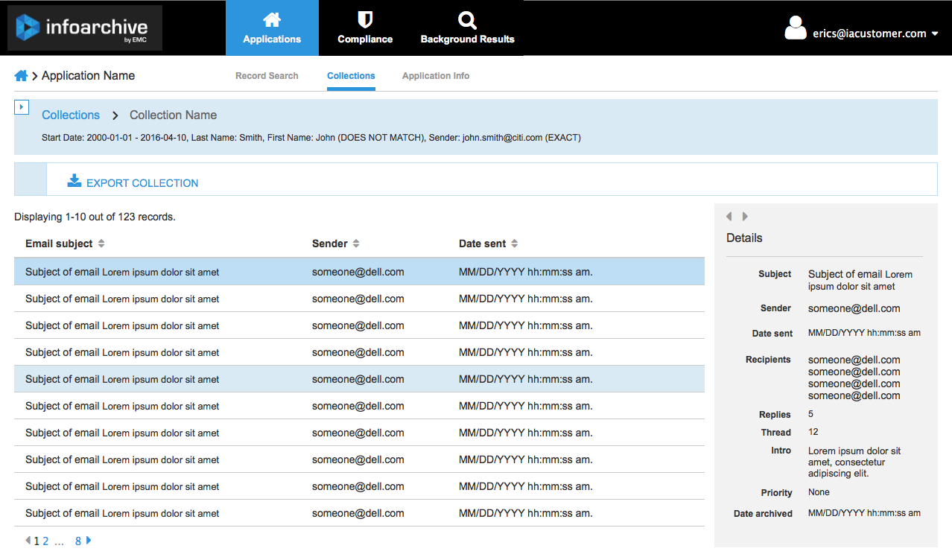The height and width of the screenshot is (560, 952).
Task: Click the user profile avatar icon
Action: [x=796, y=28]
